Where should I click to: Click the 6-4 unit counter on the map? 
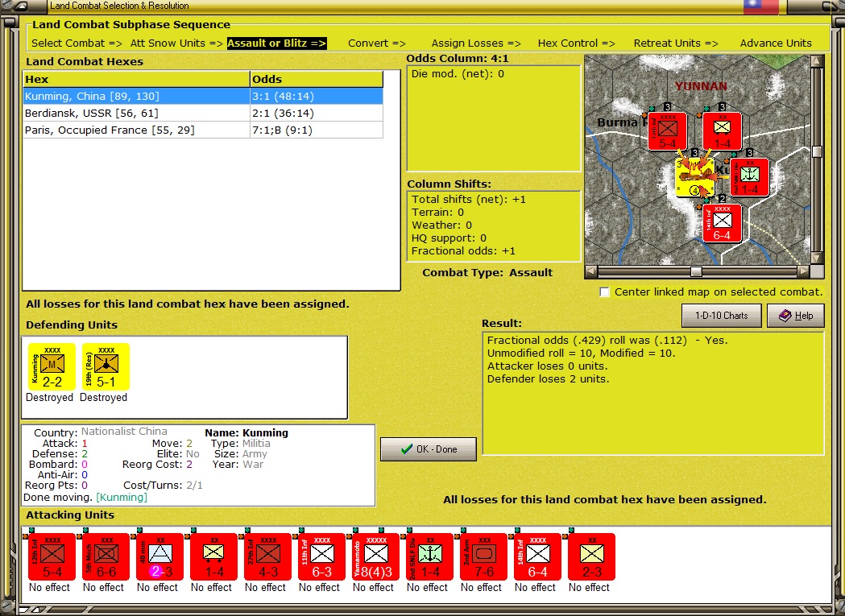click(722, 223)
